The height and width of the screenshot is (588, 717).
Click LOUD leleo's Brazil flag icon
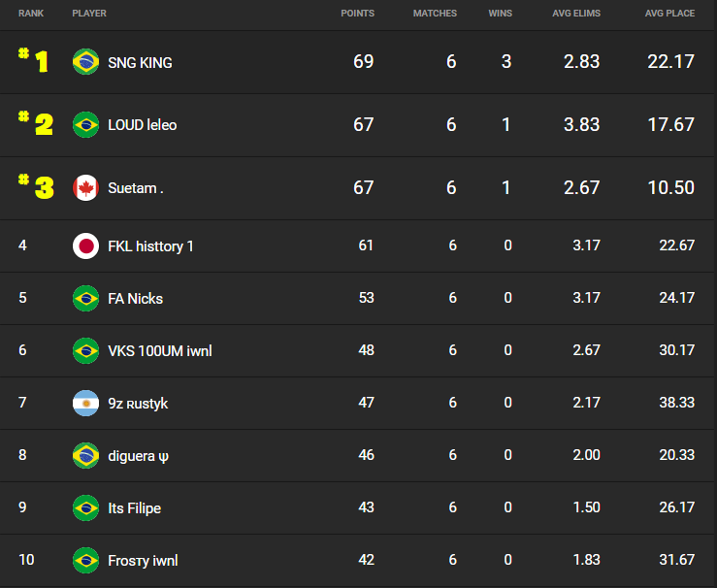pos(86,125)
